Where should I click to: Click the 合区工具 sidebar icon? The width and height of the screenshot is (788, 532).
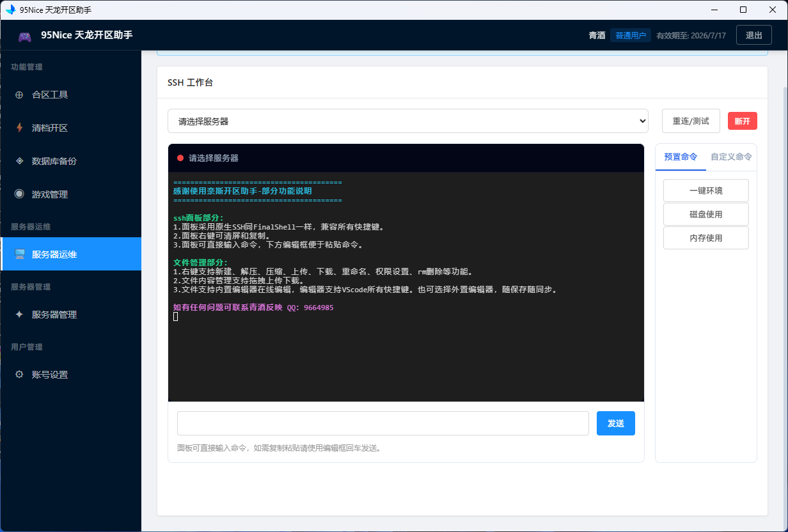coord(19,95)
